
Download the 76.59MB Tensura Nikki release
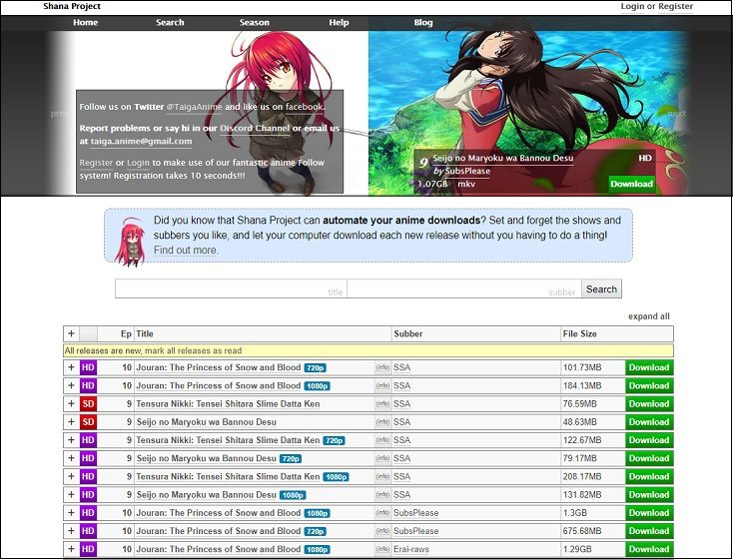pyautogui.click(x=649, y=404)
